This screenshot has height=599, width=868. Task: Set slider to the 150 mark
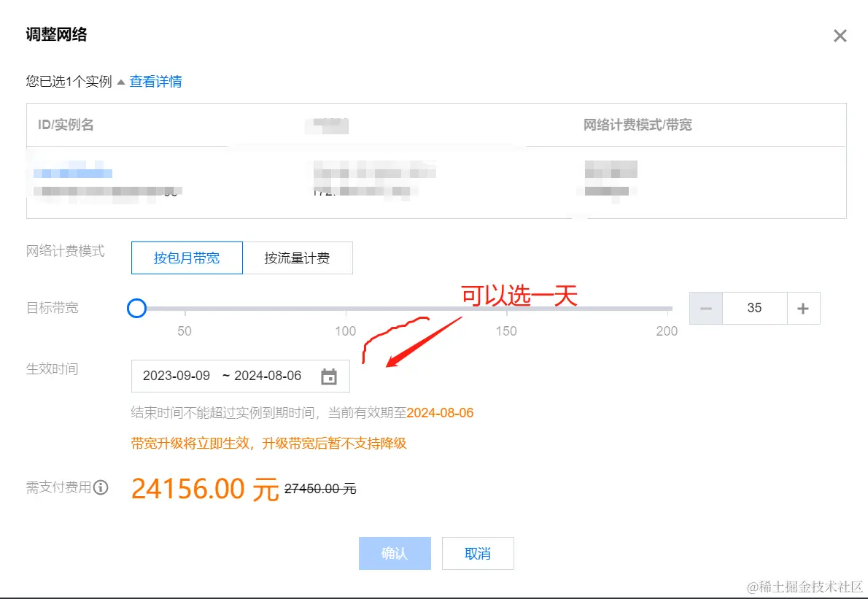pyautogui.click(x=506, y=309)
